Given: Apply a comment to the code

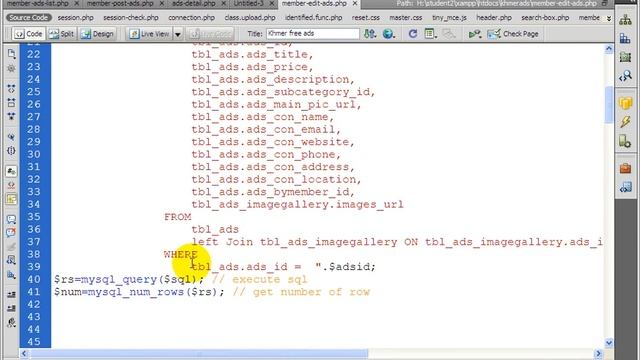Looking at the screenshot, I should coord(11,219).
